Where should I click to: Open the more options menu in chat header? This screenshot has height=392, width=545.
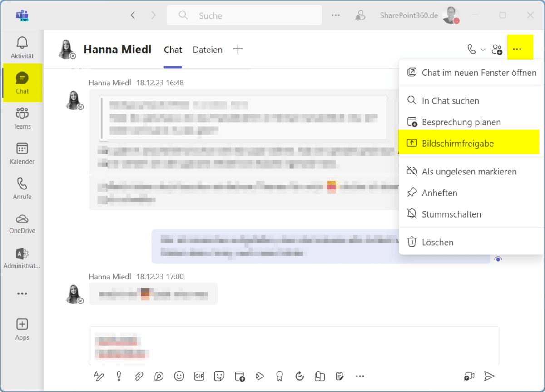pos(517,49)
